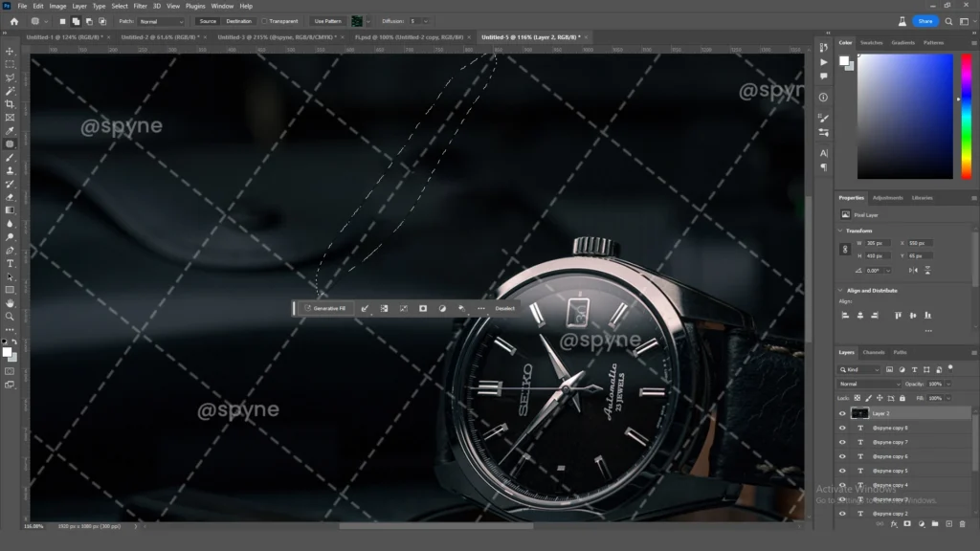Select the Hand tool
Image resolution: width=980 pixels, height=551 pixels.
point(10,303)
